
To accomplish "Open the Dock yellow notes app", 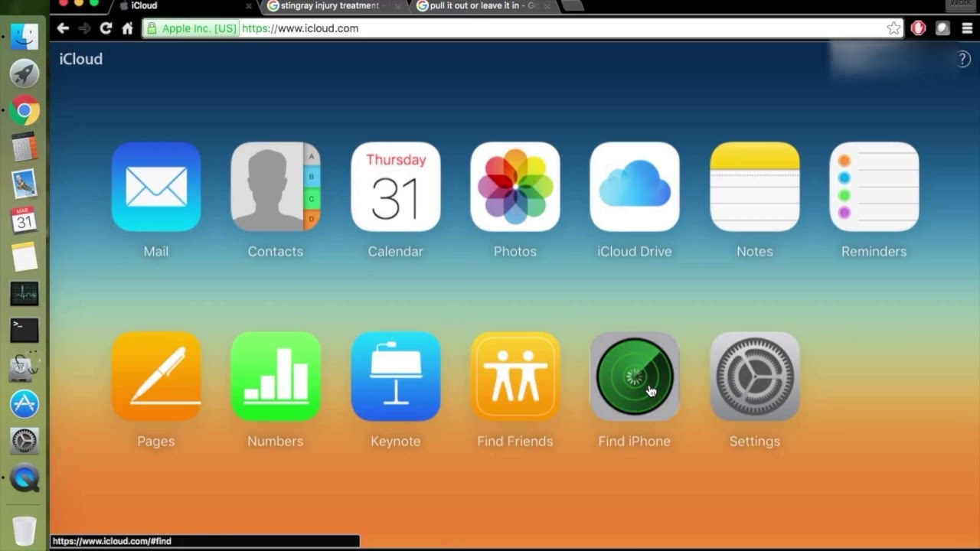I will pyautogui.click(x=24, y=257).
